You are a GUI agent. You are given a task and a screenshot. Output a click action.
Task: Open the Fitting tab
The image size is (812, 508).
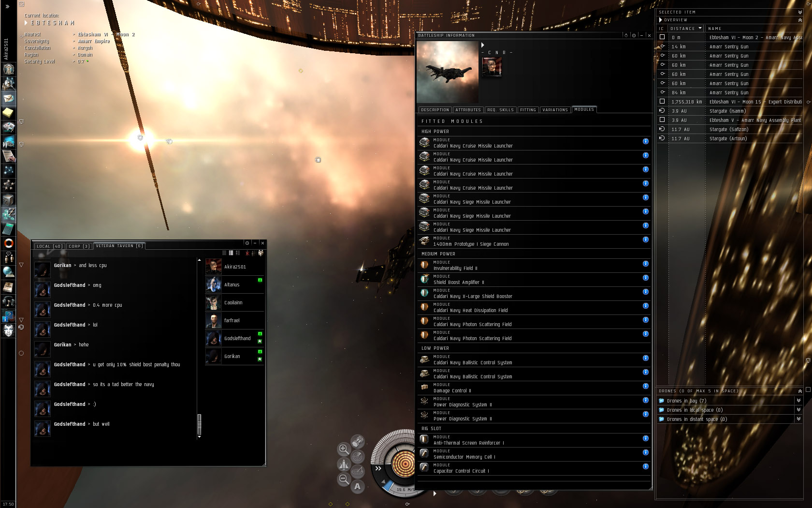(x=528, y=110)
